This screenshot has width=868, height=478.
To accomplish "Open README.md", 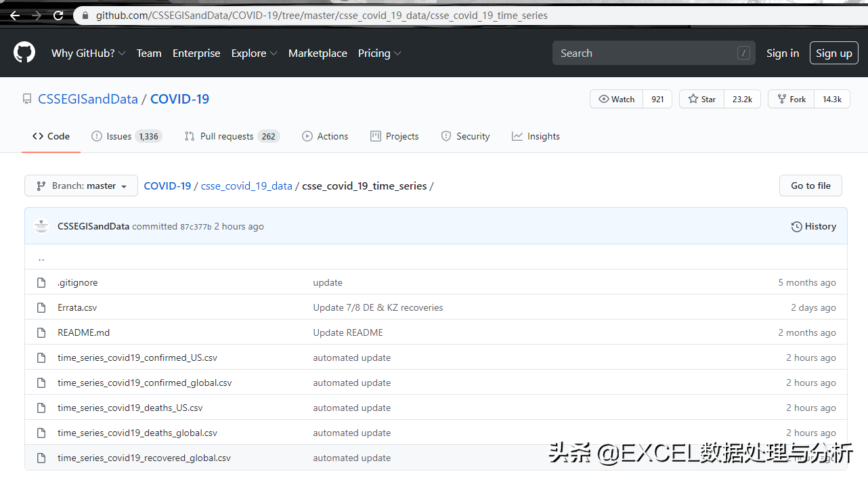I will (84, 332).
